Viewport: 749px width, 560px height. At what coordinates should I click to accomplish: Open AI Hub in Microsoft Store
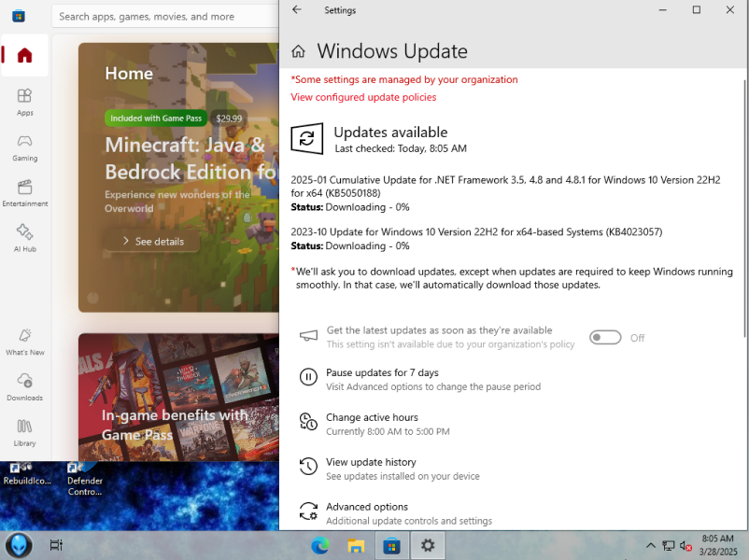coord(24,238)
